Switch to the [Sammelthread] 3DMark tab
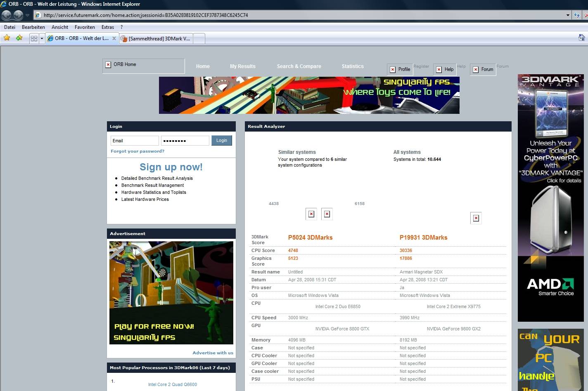 (156, 38)
